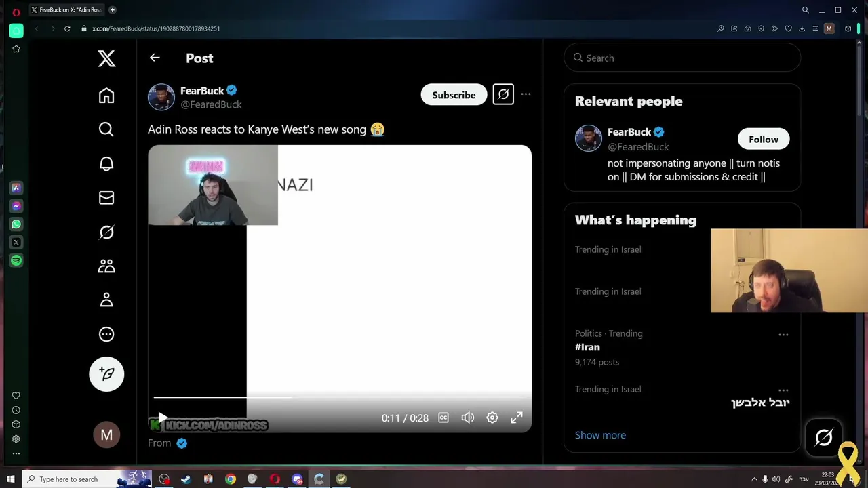Open Google Chrome from taskbar
The height and width of the screenshot is (488, 868).
click(231, 479)
